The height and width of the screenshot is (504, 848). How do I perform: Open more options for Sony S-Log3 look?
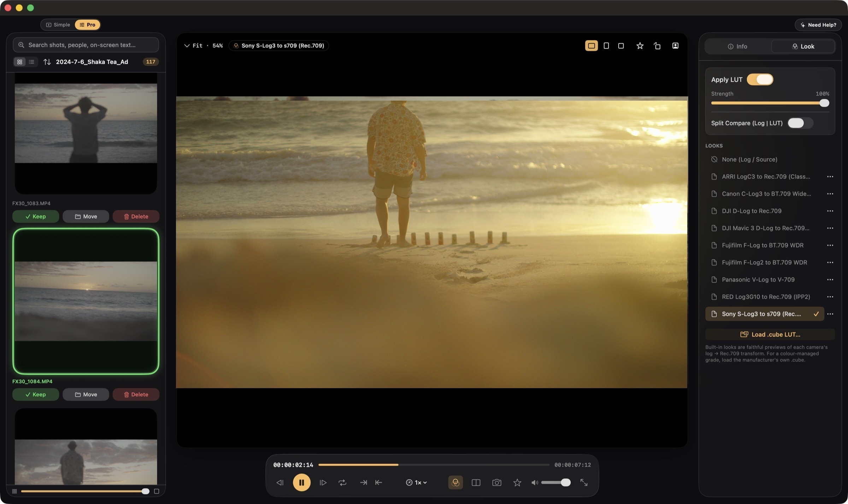click(830, 314)
